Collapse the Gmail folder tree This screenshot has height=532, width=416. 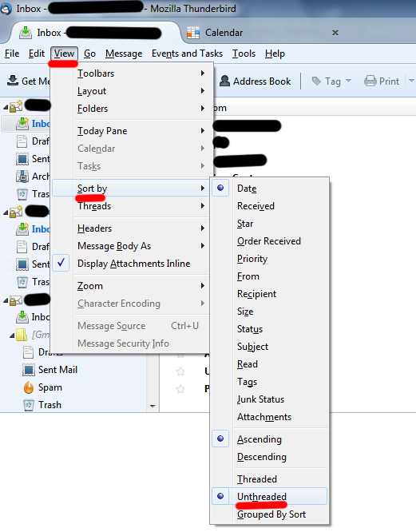[12, 335]
